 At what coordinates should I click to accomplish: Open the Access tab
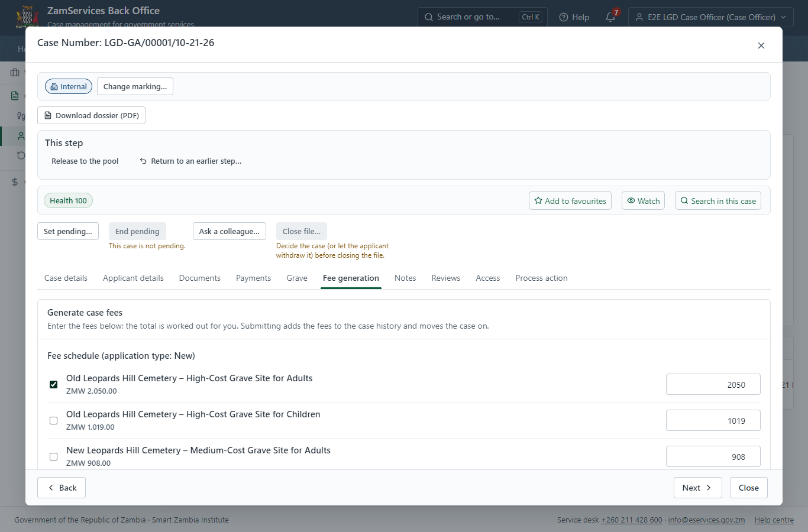click(x=488, y=278)
